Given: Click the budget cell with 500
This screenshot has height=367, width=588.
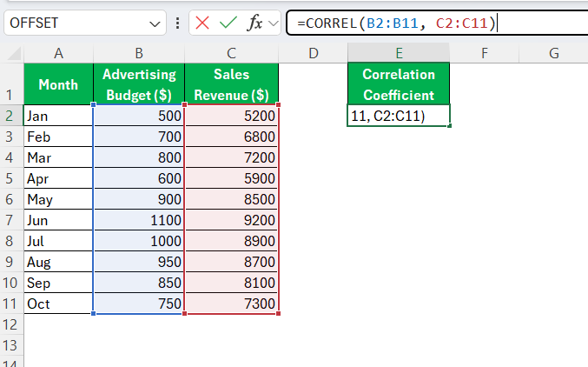Looking at the screenshot, I should pos(139,116).
